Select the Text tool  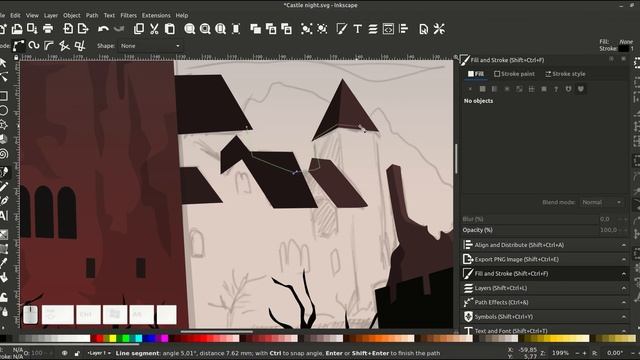pos(4,216)
